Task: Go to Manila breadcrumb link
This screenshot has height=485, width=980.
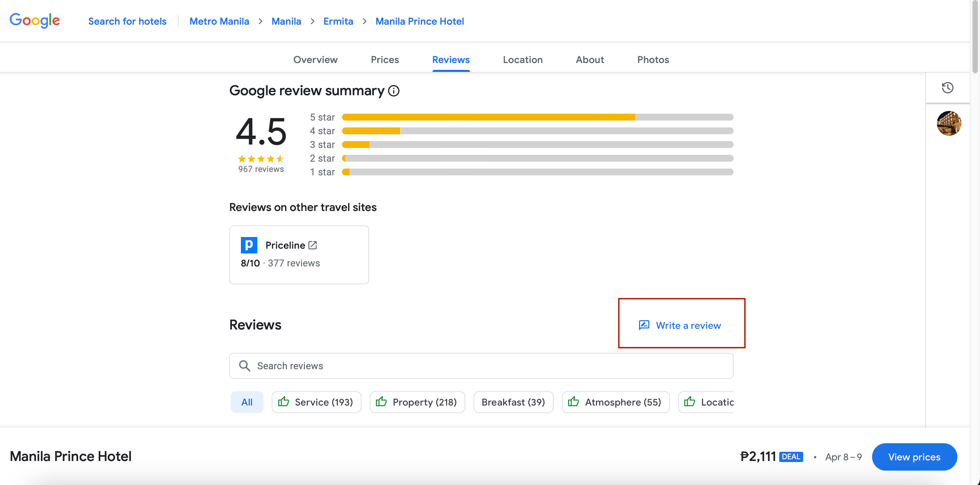Action: (x=286, y=21)
